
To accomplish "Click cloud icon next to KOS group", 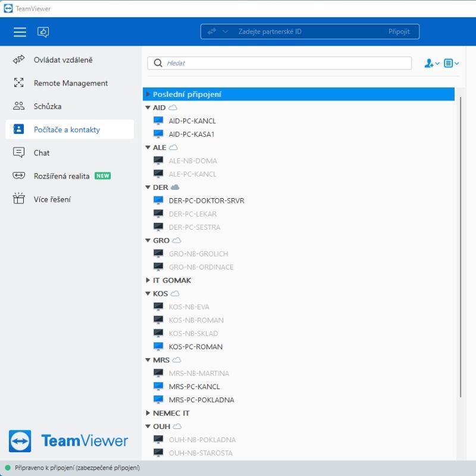I will click(175, 293).
